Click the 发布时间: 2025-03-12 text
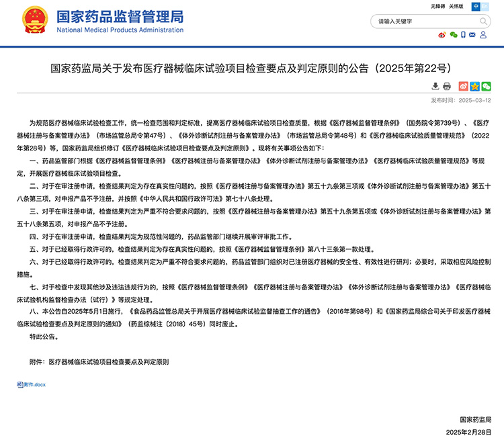Viewport: 504px width, 442px height. coord(461,101)
